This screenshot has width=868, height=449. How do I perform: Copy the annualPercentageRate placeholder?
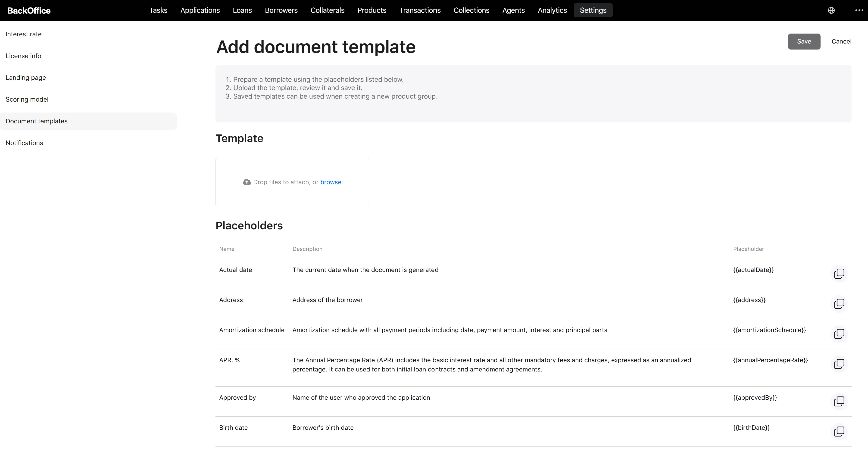pyautogui.click(x=839, y=364)
